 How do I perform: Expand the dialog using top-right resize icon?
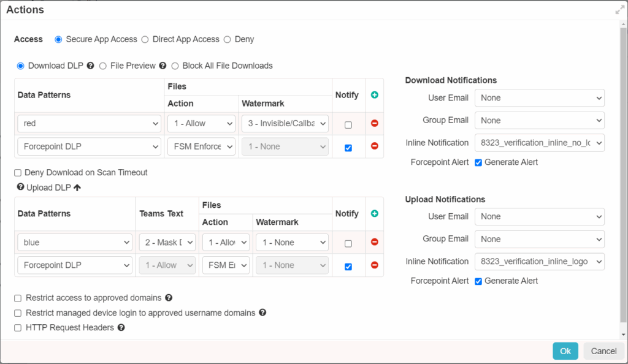click(x=619, y=10)
